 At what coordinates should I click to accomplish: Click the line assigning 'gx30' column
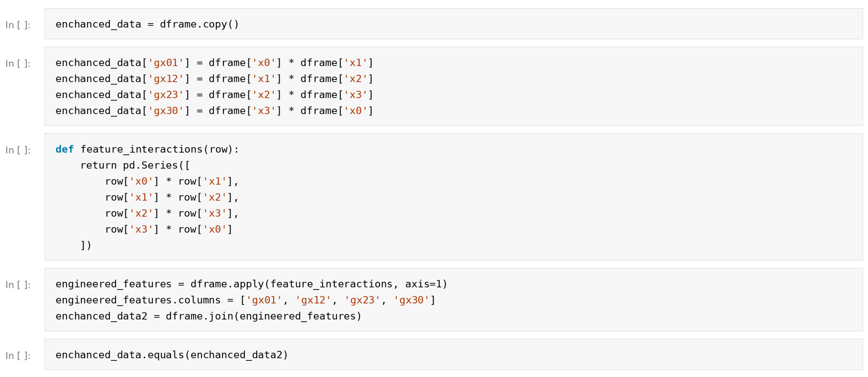pos(214,111)
